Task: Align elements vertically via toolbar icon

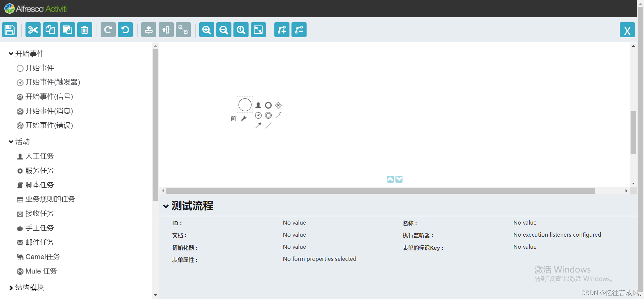Action: coord(149,30)
